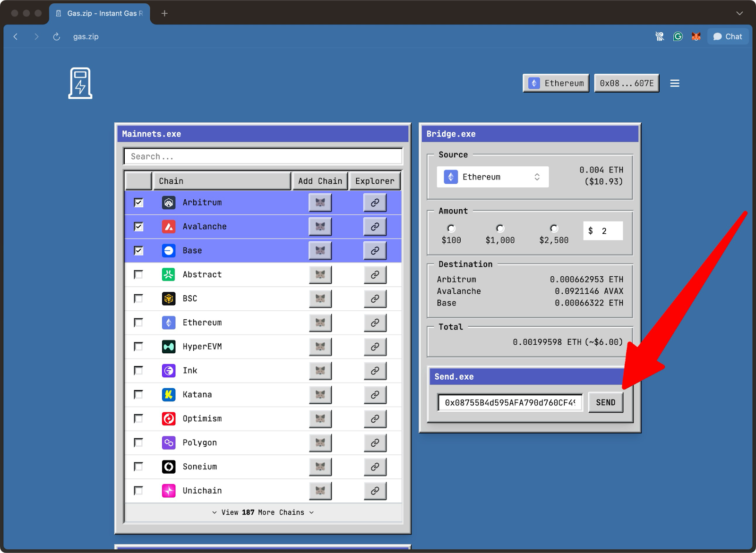The image size is (756, 553).
Task: Add Avalanche chain via MetaMask icon
Action: 320,227
